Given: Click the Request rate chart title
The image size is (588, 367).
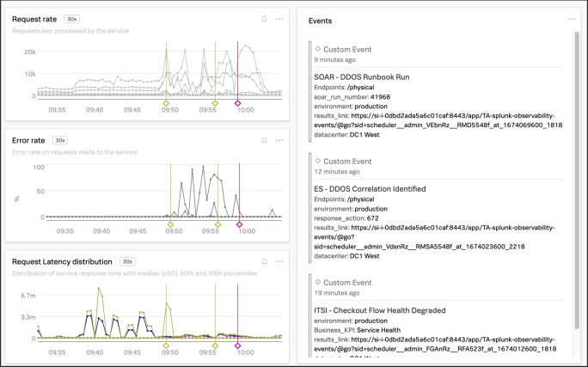Looking at the screenshot, I should (34, 19).
